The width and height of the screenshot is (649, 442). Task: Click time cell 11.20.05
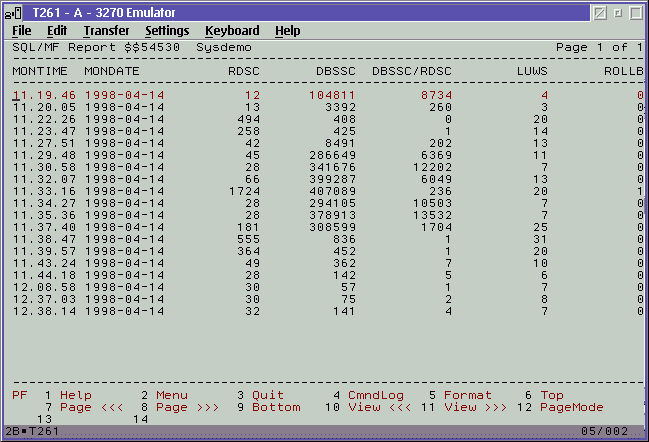(x=44, y=107)
